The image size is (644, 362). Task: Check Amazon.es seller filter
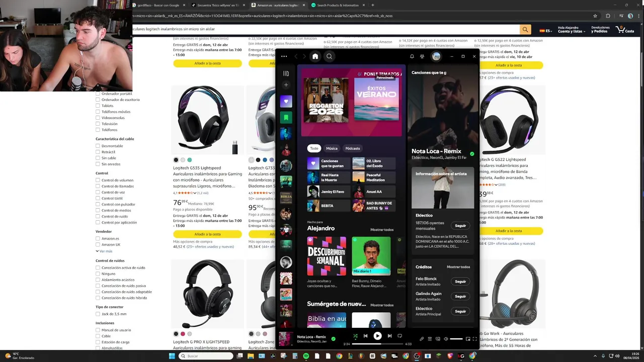(x=98, y=238)
